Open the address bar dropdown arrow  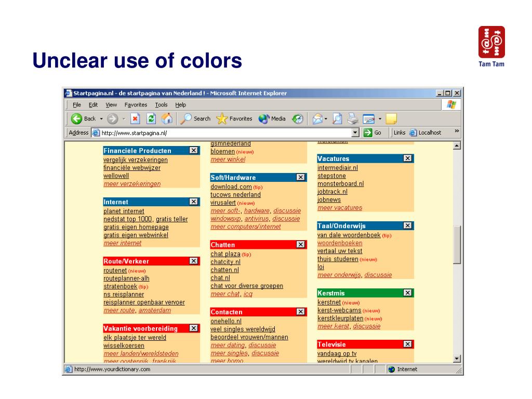[x=355, y=132]
